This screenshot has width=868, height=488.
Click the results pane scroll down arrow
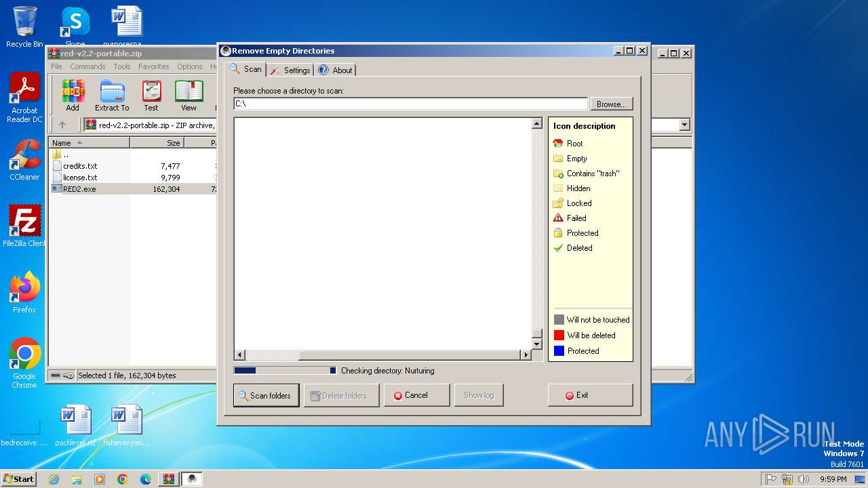537,344
